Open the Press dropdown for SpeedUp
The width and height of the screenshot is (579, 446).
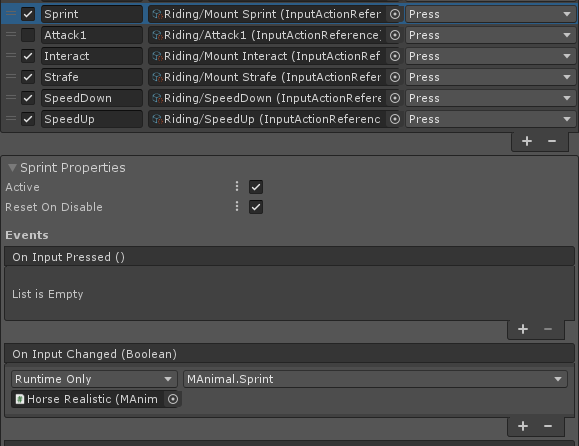click(491, 119)
